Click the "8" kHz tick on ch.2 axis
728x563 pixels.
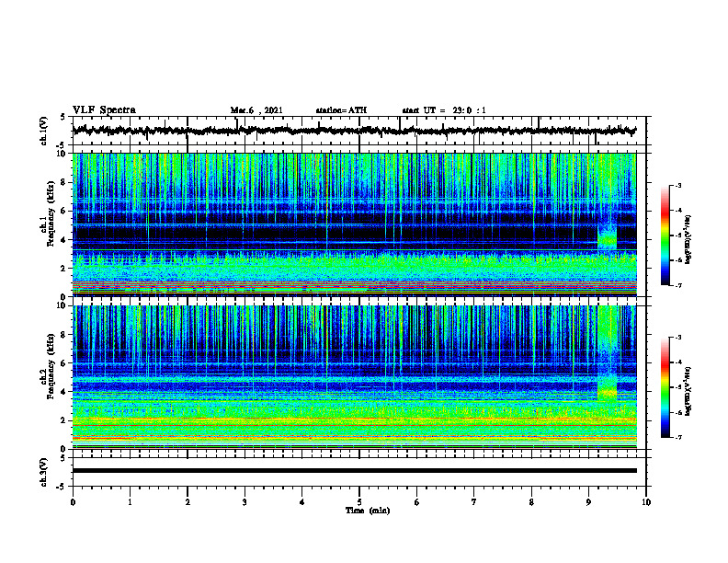(x=64, y=335)
